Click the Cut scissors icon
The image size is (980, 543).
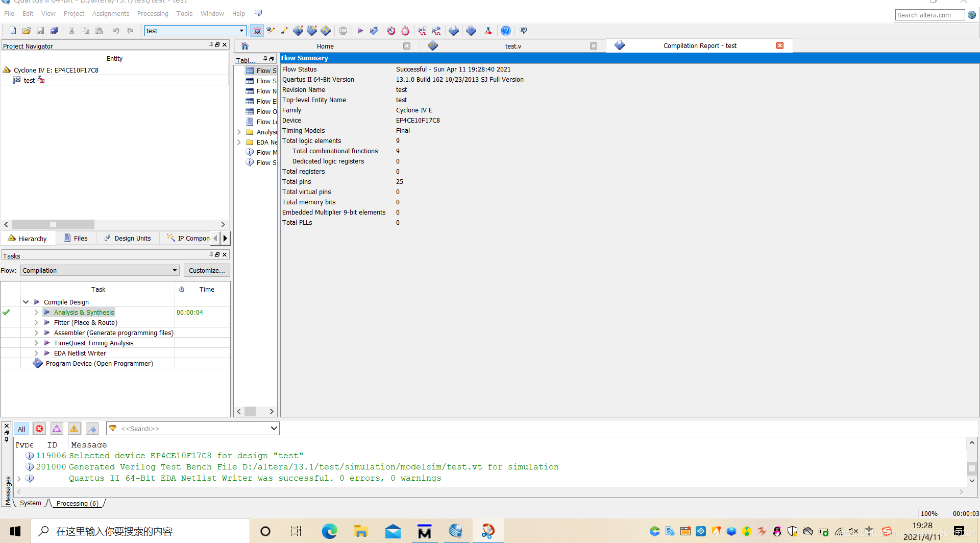72,31
